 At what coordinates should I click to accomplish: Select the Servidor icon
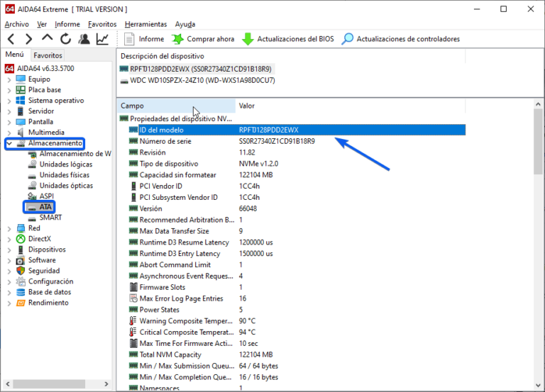pos(21,111)
